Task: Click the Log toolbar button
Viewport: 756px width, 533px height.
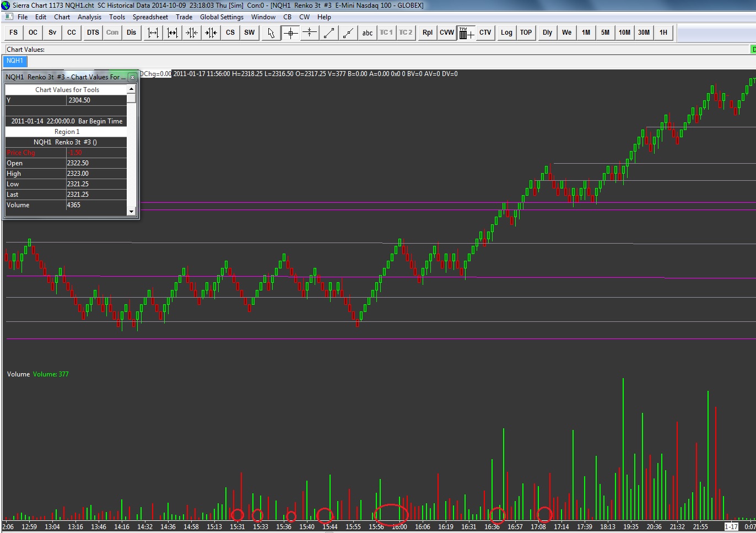Action: (507, 33)
